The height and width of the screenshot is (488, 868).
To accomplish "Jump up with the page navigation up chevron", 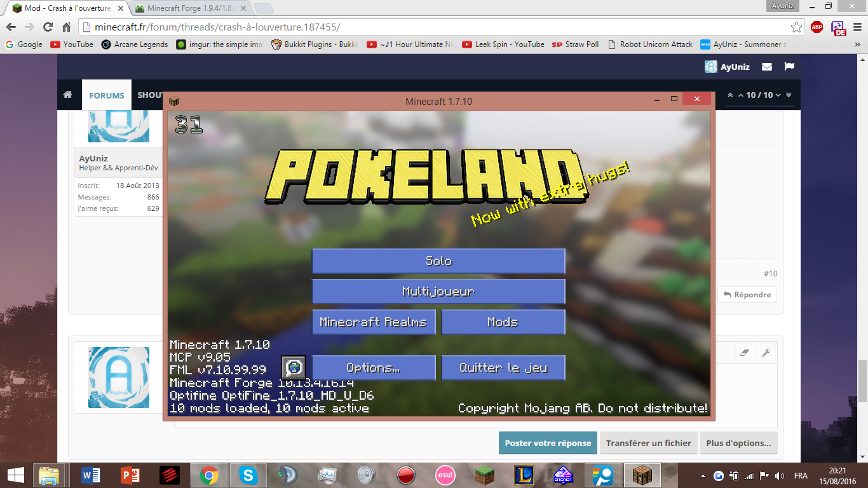I will 740,95.
